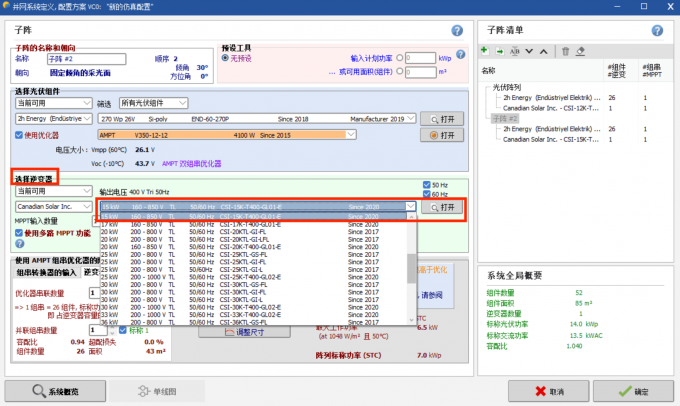The width and height of the screenshot is (680, 406).
Task: Select 光伏阵列 in the sub-array tree
Action: point(507,87)
